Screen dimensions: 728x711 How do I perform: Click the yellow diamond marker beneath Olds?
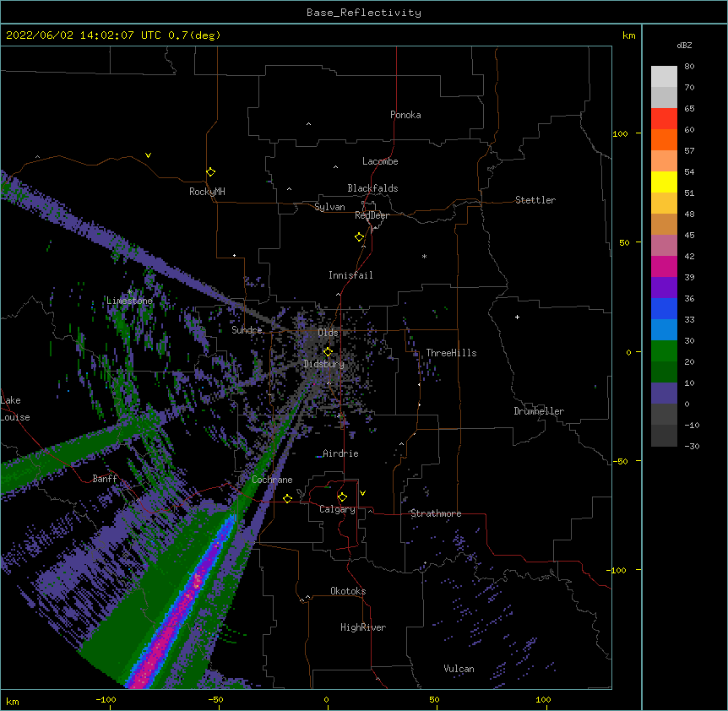coord(328,351)
